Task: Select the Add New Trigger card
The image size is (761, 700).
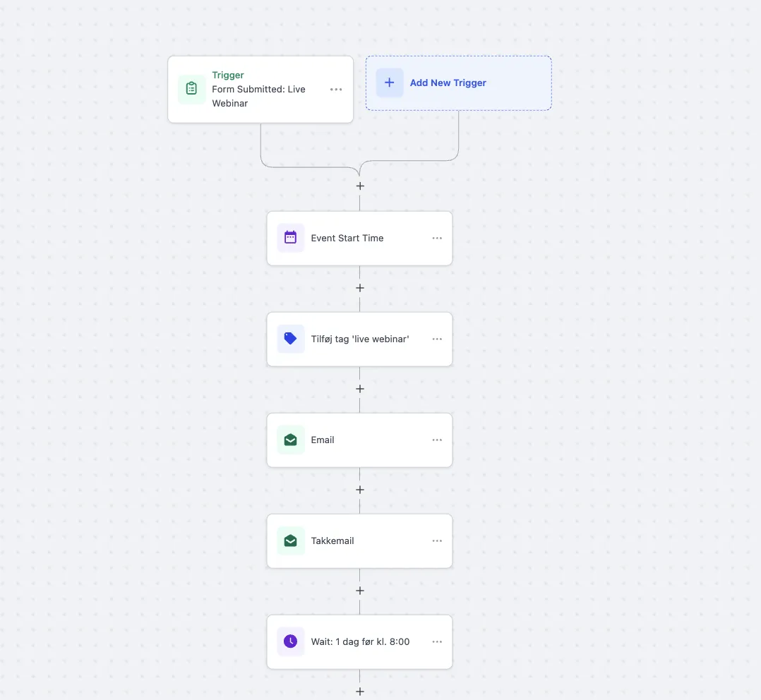Action: [x=458, y=83]
